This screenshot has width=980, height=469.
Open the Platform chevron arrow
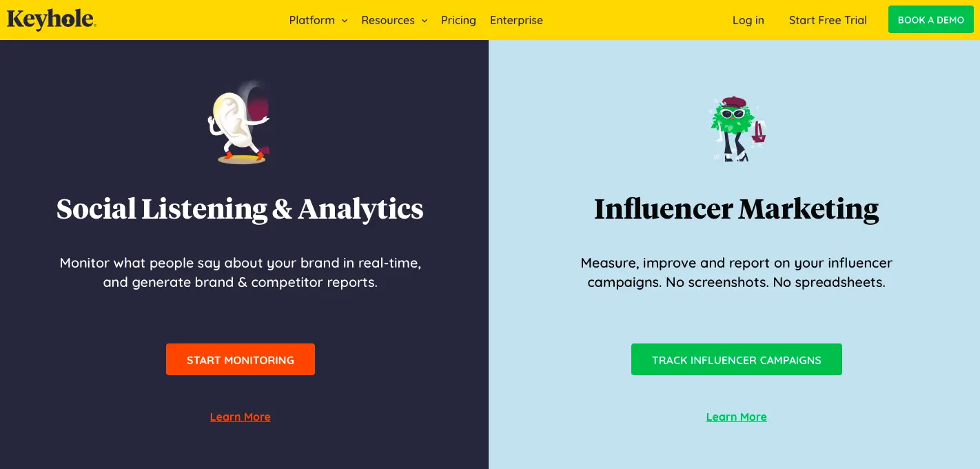pos(343,21)
